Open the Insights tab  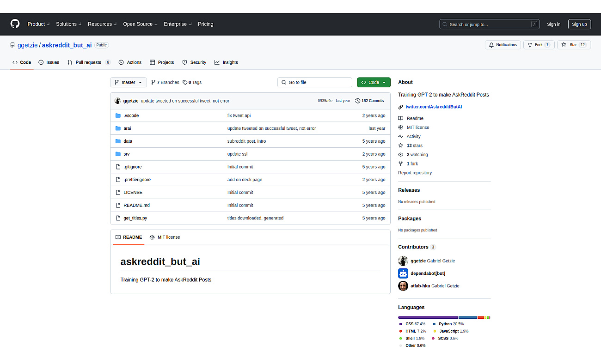[226, 62]
